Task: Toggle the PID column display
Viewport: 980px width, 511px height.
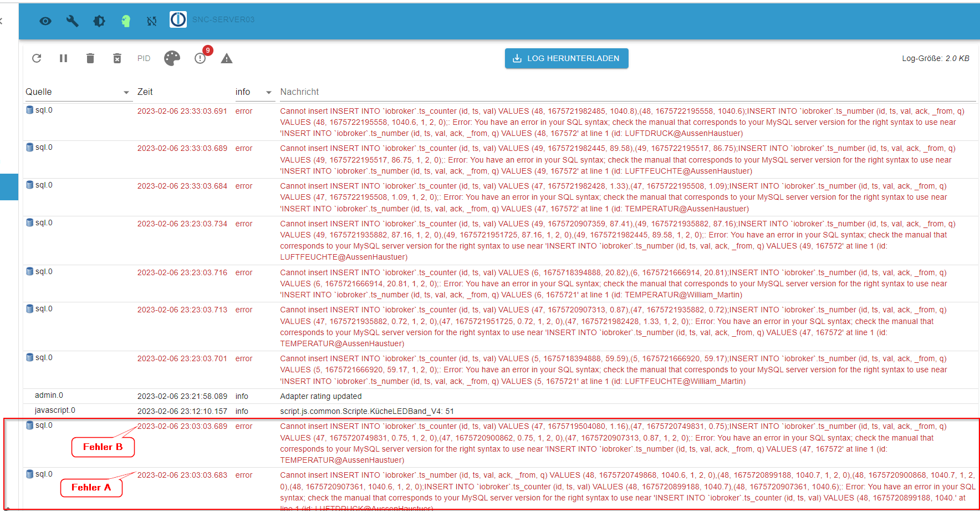Action: coord(144,58)
